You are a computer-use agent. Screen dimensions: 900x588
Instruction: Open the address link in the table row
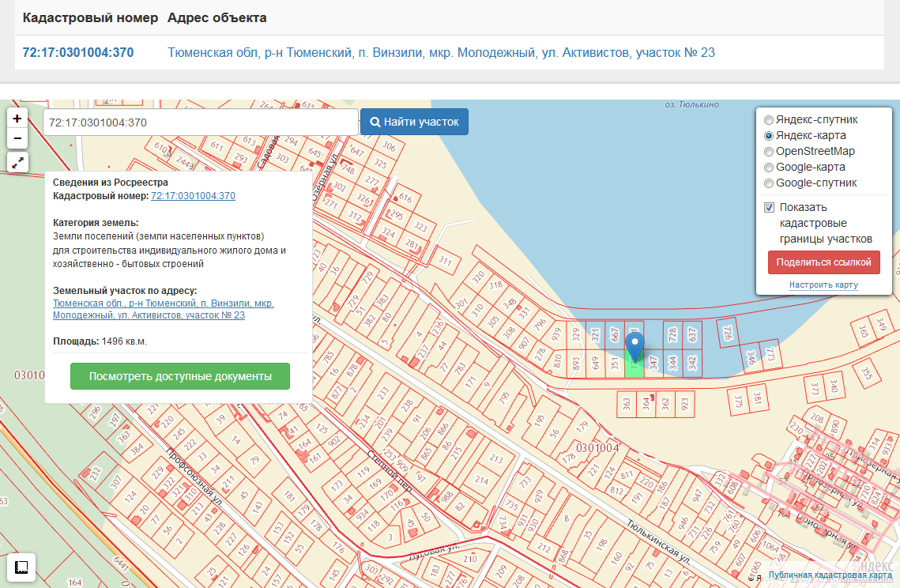[442, 52]
